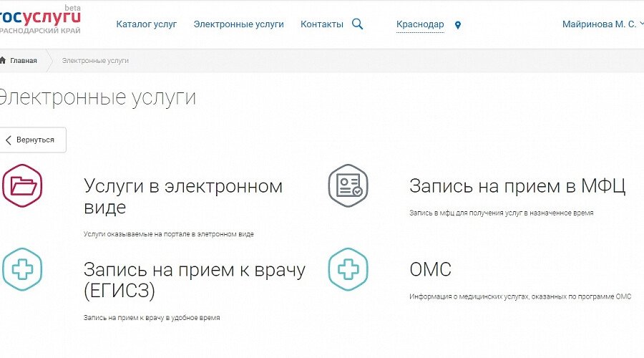This screenshot has width=644, height=358.
Task: Open the Каталог услуг menu item
Action: point(146,24)
